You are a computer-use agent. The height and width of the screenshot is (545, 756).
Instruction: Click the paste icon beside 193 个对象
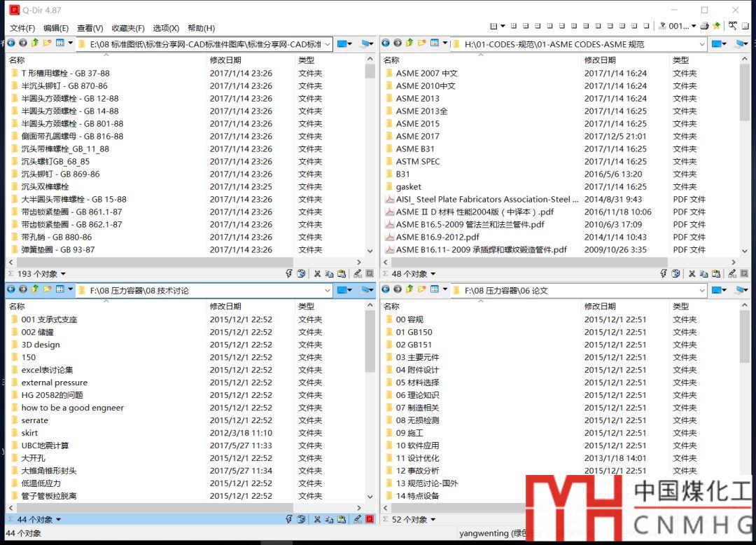coord(342,274)
